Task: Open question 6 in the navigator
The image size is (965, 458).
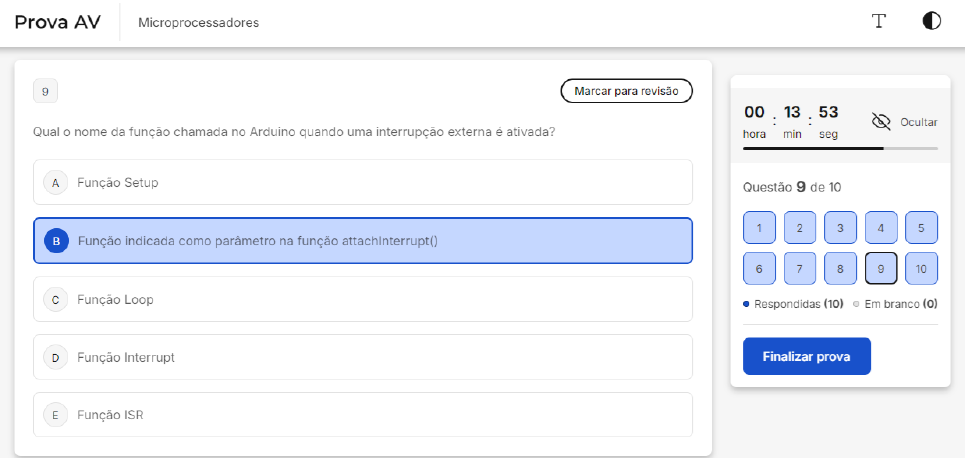Action: (x=759, y=269)
